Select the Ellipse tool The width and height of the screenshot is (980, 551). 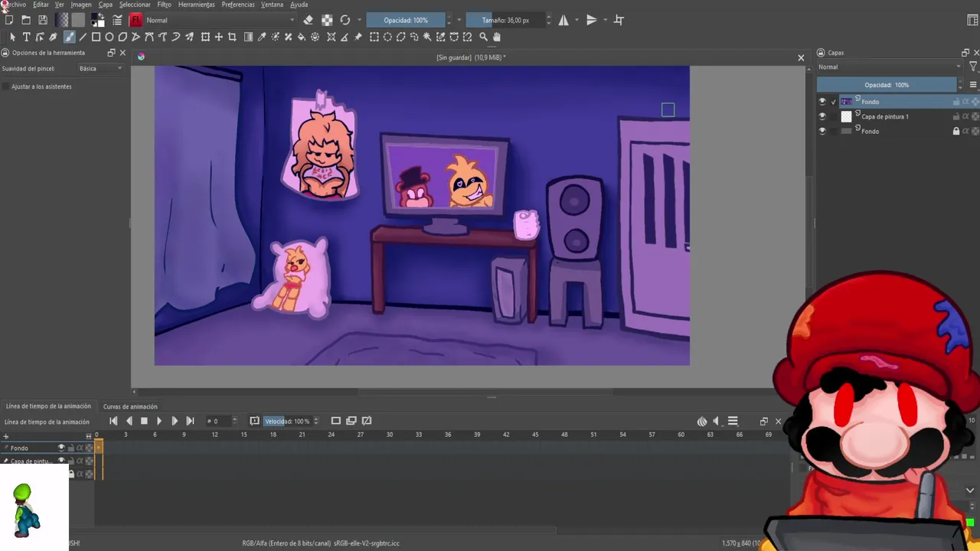click(x=109, y=37)
